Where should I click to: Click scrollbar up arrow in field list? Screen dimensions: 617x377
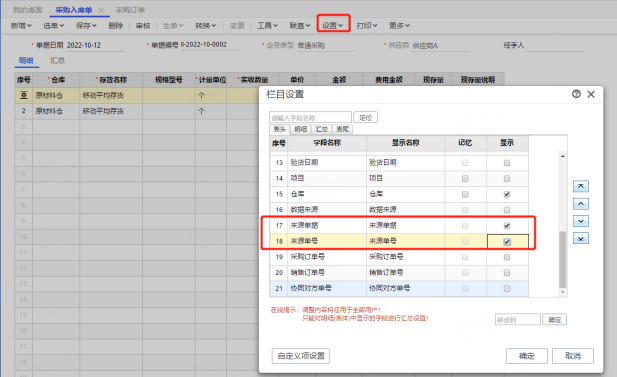click(x=563, y=156)
